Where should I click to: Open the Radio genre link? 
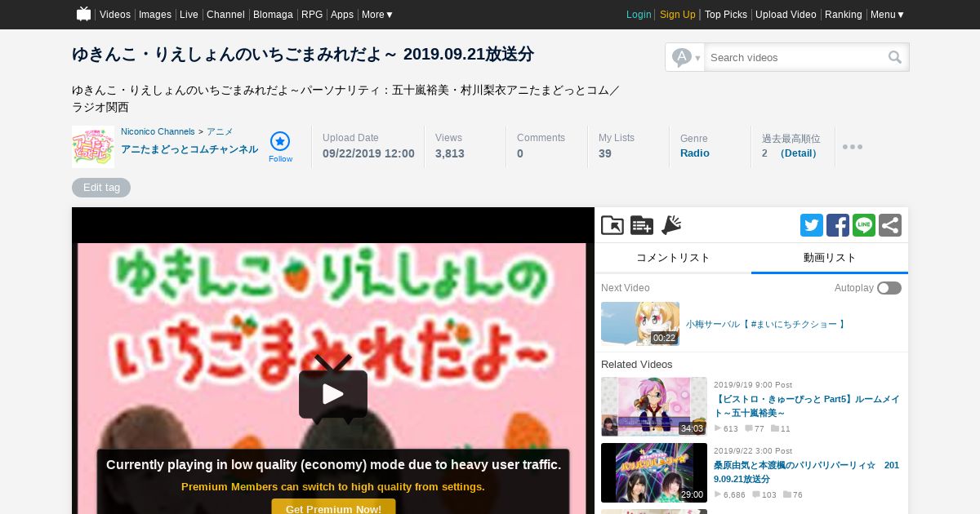(695, 153)
